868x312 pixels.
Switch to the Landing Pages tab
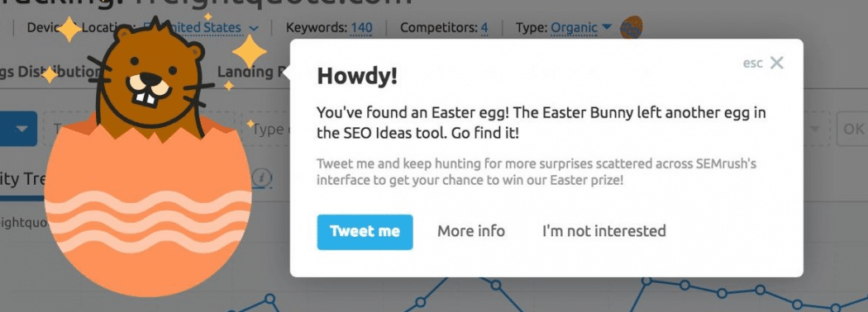click(x=253, y=72)
